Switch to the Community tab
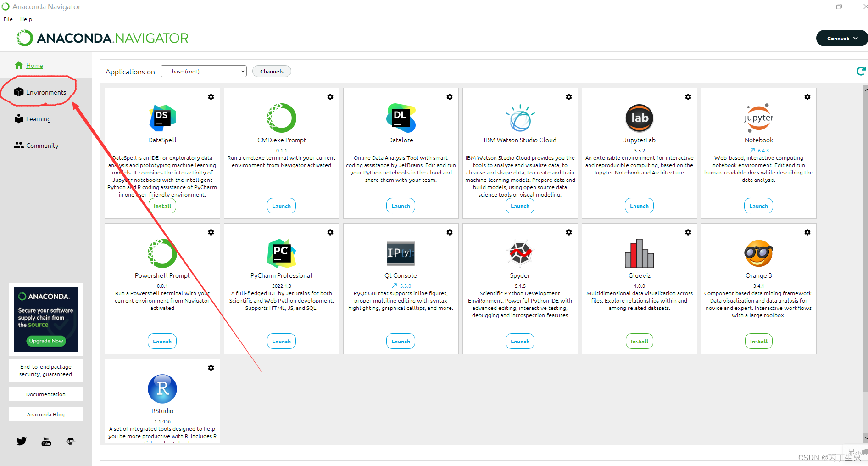The width and height of the screenshot is (868, 466). coord(36,146)
